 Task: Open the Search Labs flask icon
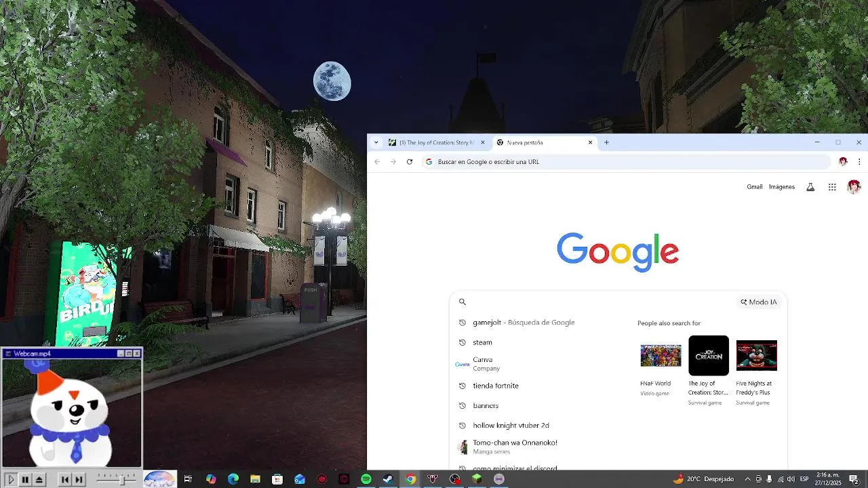[x=810, y=187]
